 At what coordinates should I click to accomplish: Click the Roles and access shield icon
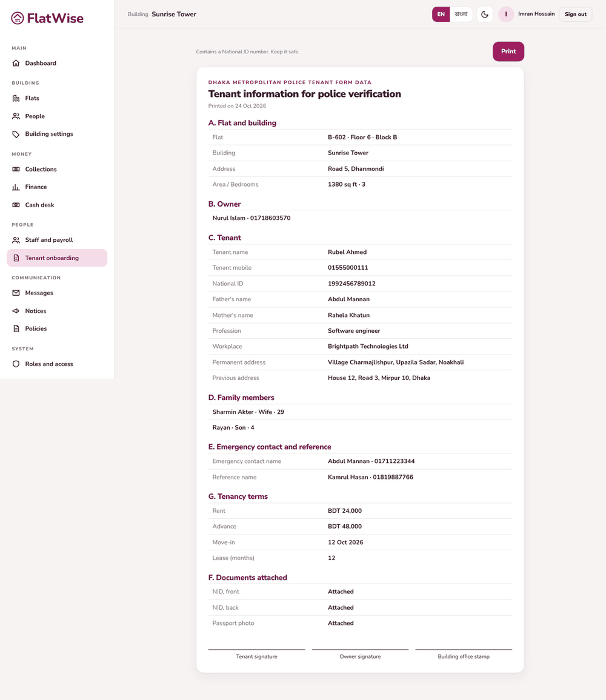tap(16, 364)
